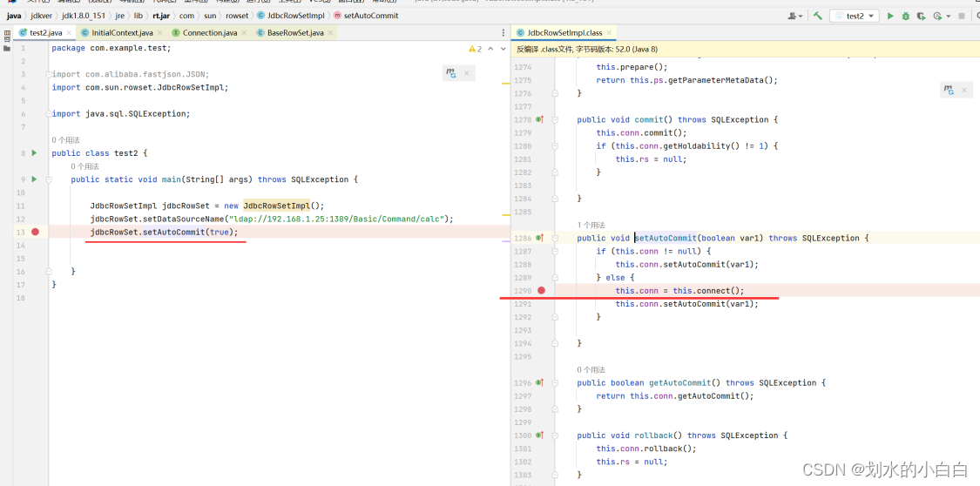This screenshot has width=980, height=486.
Task: Click '0 个用法' hint above class test2
Action: click(x=65, y=140)
